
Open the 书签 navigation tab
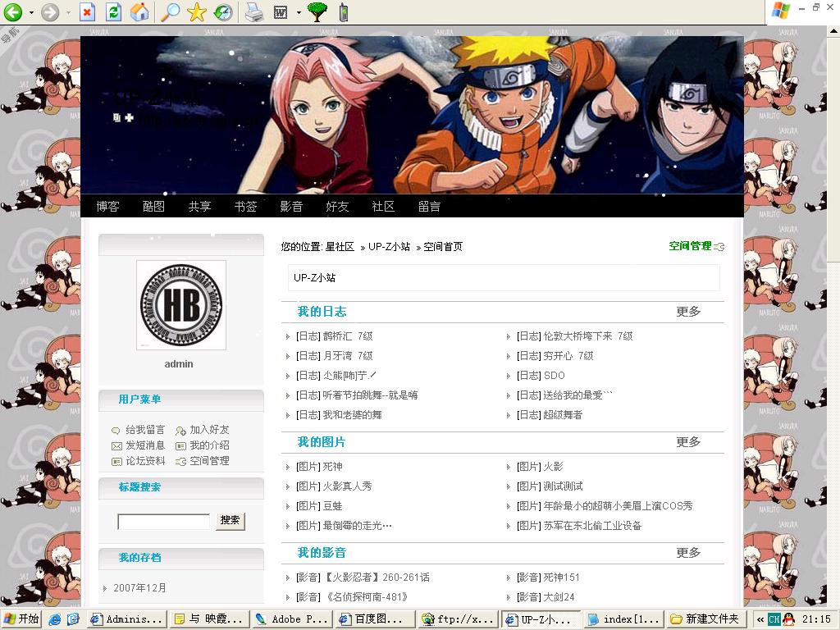(246, 206)
